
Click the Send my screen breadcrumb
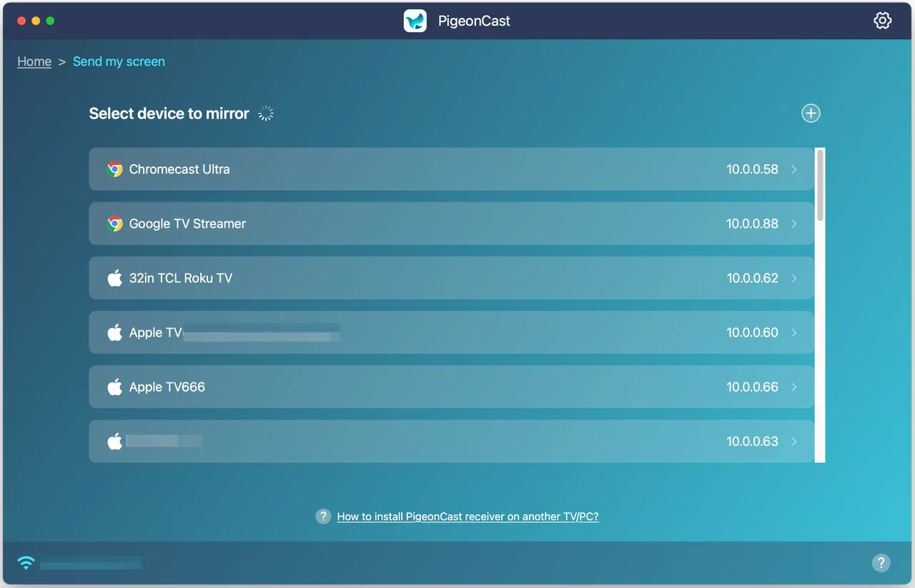coord(119,61)
